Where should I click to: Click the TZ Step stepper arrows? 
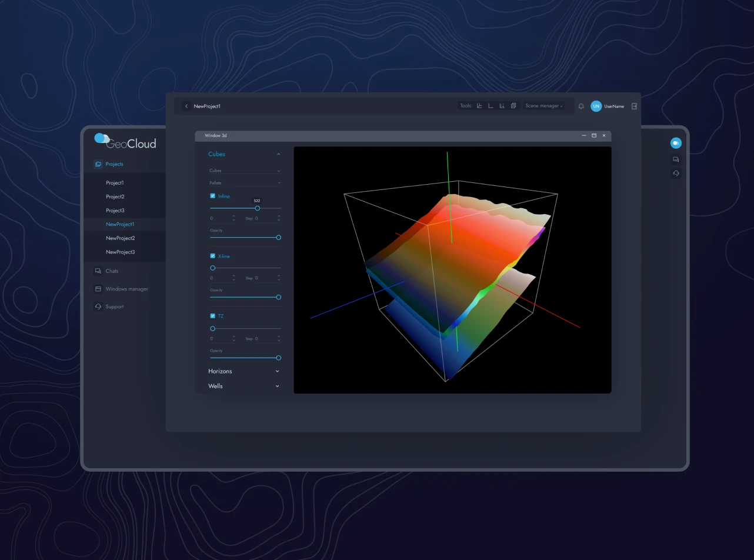coord(279,339)
